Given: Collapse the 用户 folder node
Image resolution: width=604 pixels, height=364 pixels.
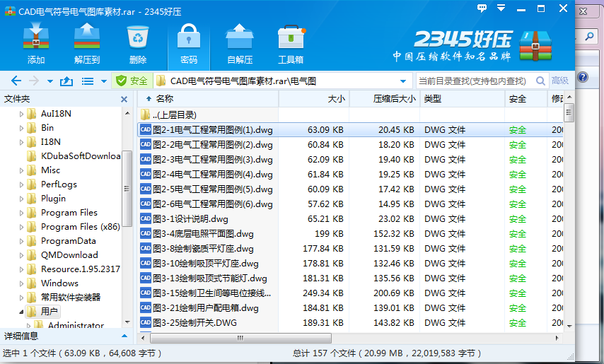Looking at the screenshot, I should click(21, 312).
